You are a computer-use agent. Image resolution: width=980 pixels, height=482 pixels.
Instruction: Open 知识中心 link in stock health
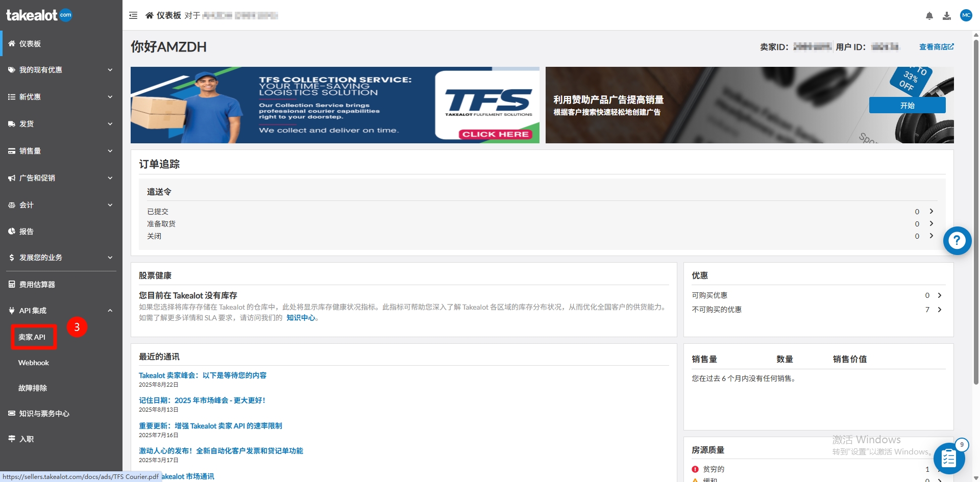pos(301,318)
